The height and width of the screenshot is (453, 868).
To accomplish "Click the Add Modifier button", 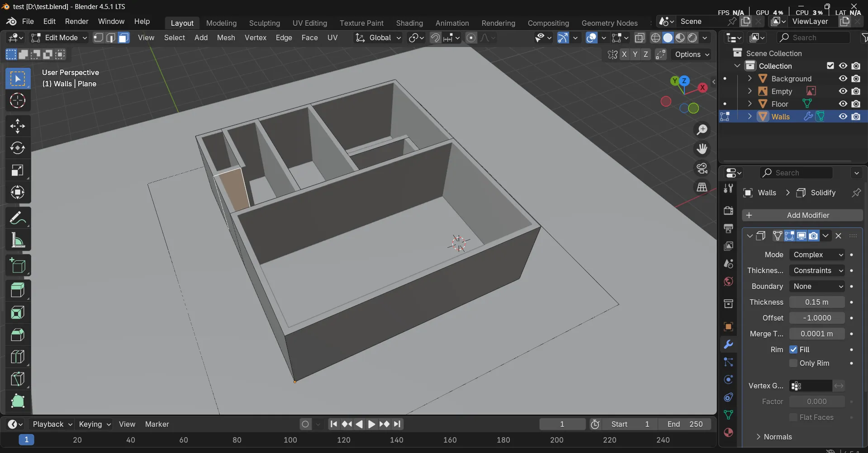I will [x=803, y=215].
